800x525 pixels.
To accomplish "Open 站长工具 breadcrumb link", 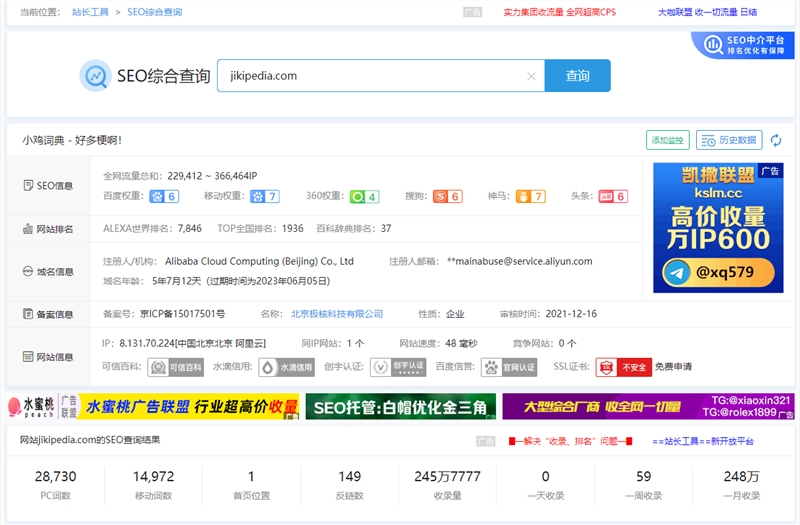I will click(90, 12).
